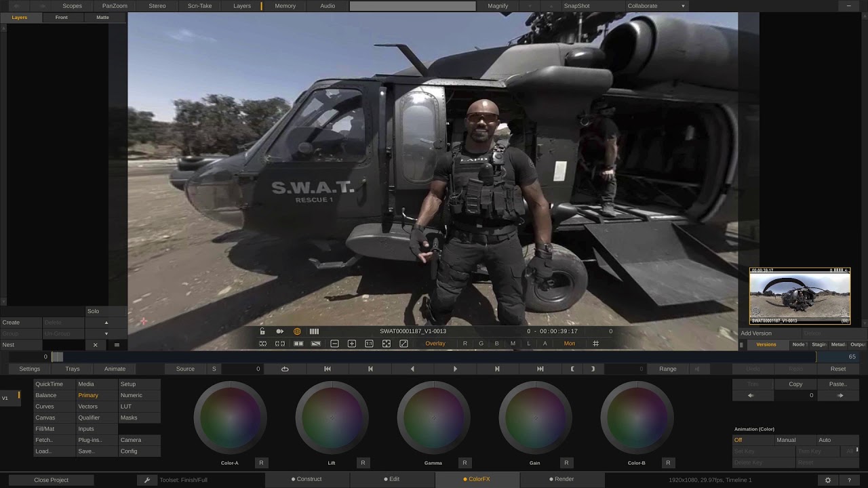Set the mark-in bracket point
The height and width of the screenshot is (488, 868).
pyautogui.click(x=572, y=369)
